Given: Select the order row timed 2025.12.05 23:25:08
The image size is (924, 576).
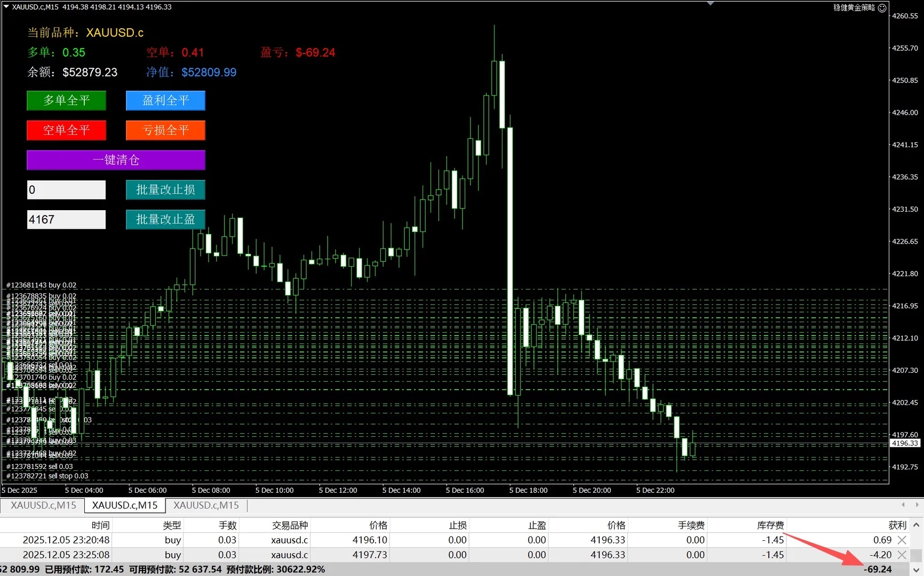Looking at the screenshot, I should pyautogui.click(x=455, y=555).
